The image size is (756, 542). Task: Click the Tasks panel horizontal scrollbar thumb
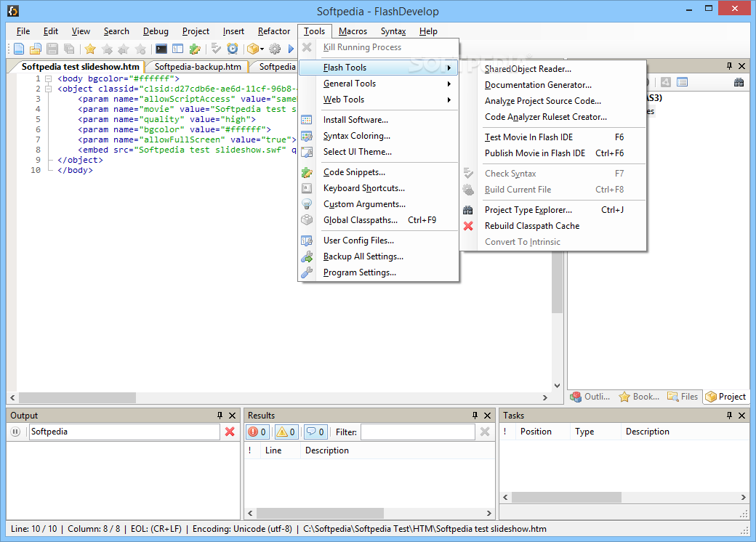(x=566, y=497)
